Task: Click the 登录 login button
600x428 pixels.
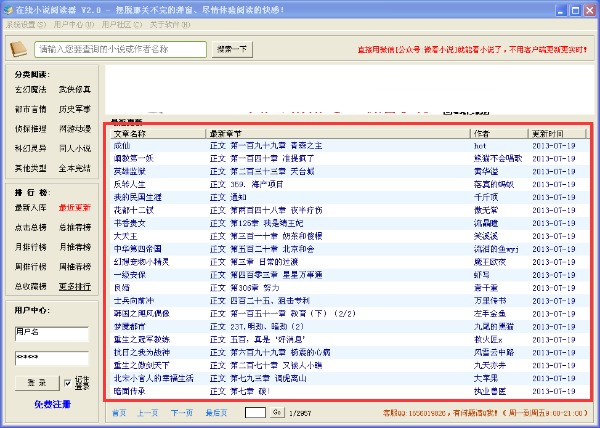Action: (x=36, y=382)
